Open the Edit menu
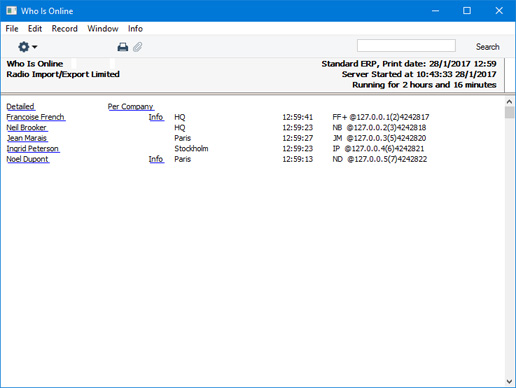 point(35,29)
